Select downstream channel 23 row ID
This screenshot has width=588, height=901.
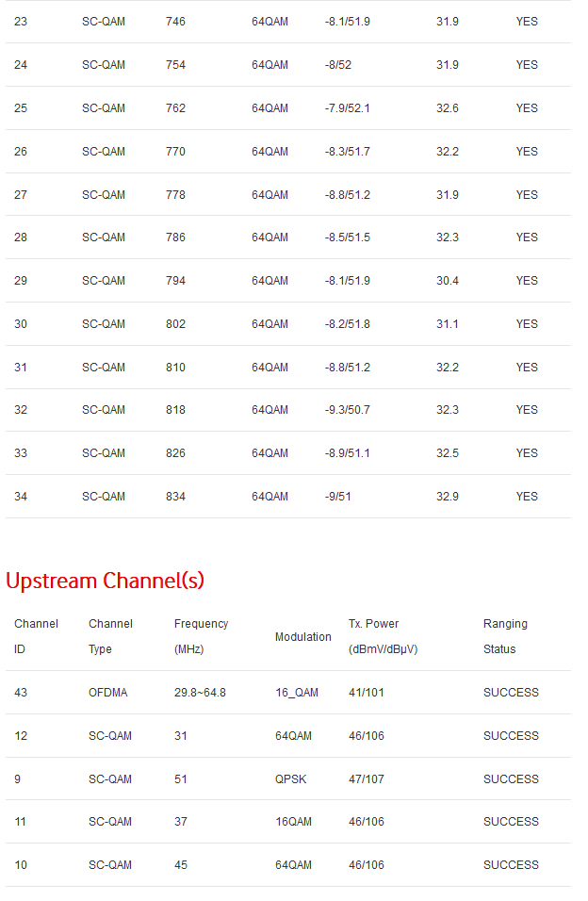click(21, 22)
